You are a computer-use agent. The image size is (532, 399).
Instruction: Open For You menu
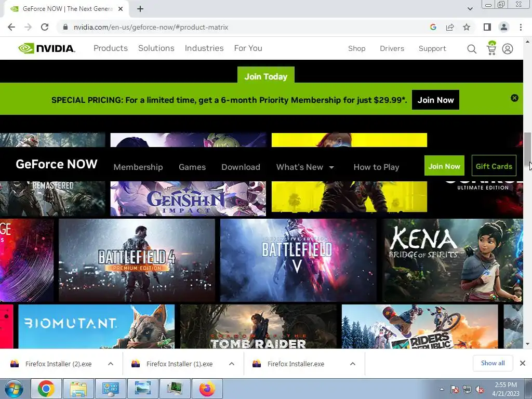pyautogui.click(x=248, y=48)
